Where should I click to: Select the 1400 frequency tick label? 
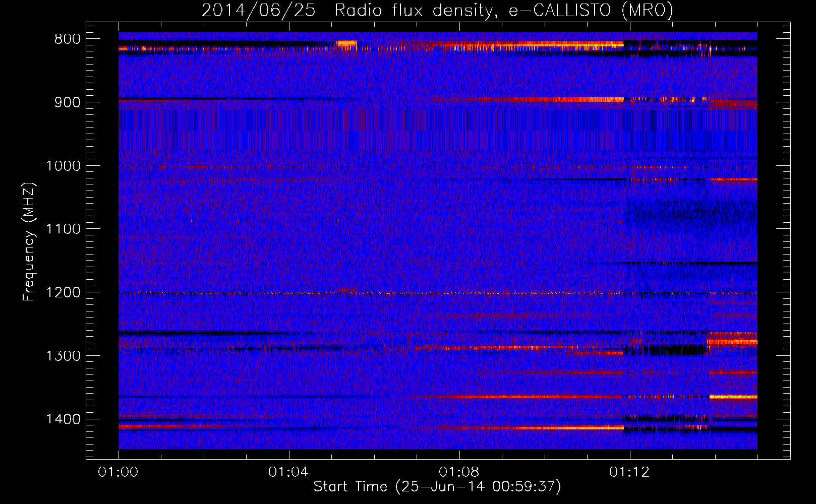click(x=63, y=419)
